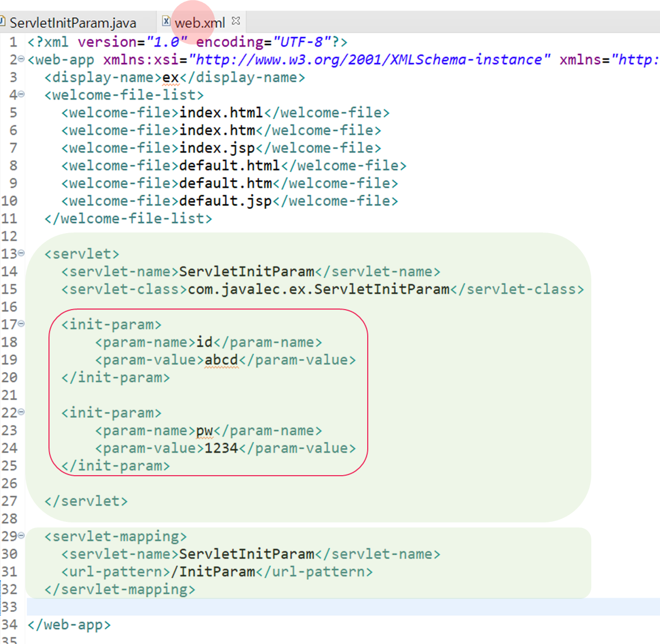
Task: Click 'default.jsp' welcome file text
Action: click(x=226, y=201)
